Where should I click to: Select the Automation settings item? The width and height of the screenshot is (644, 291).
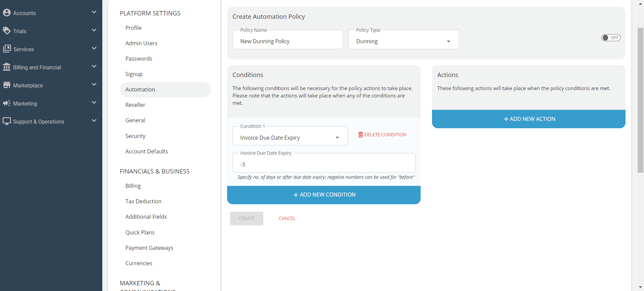[x=165, y=89]
